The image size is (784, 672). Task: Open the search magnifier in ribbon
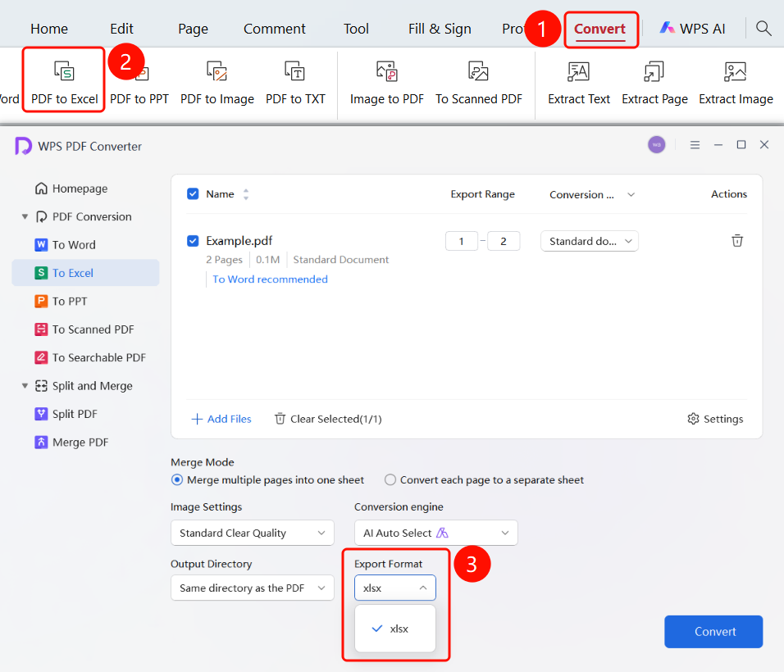pos(763,29)
